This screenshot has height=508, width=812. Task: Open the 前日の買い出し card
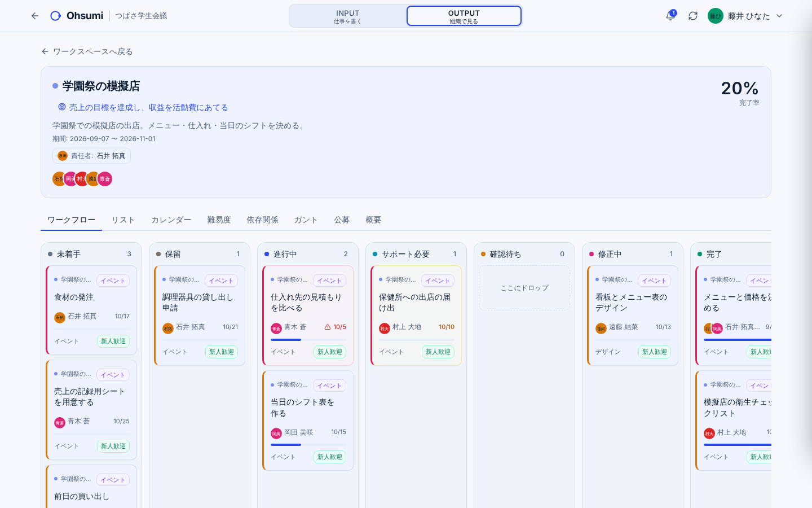point(91,487)
